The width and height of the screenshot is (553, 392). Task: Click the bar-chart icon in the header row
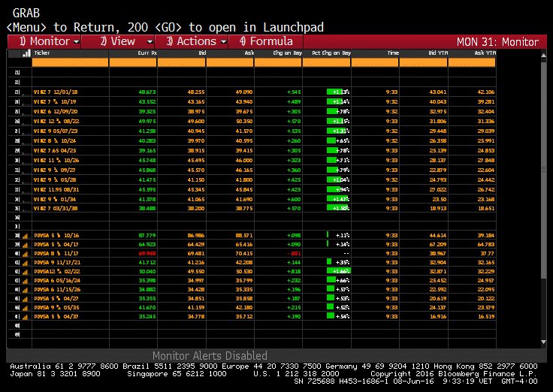click(26, 53)
